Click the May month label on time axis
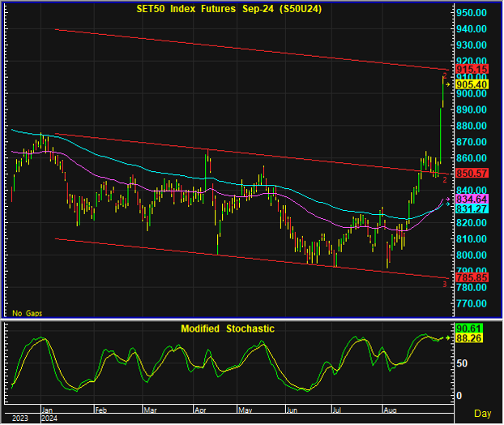Image resolution: width=504 pixels, height=425 pixels. (246, 410)
